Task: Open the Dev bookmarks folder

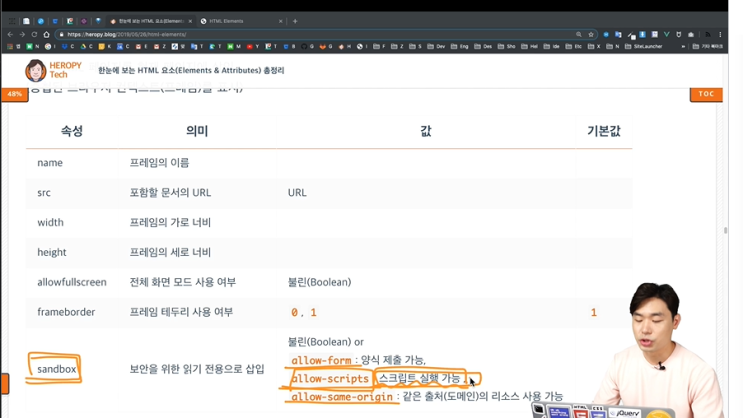Action: pyautogui.click(x=436, y=46)
